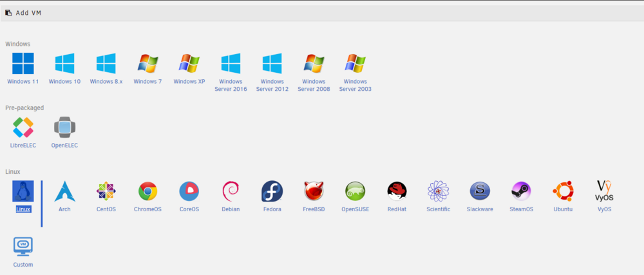This screenshot has width=644, height=275.
Task: Select the Slackware icon
Action: 480,191
